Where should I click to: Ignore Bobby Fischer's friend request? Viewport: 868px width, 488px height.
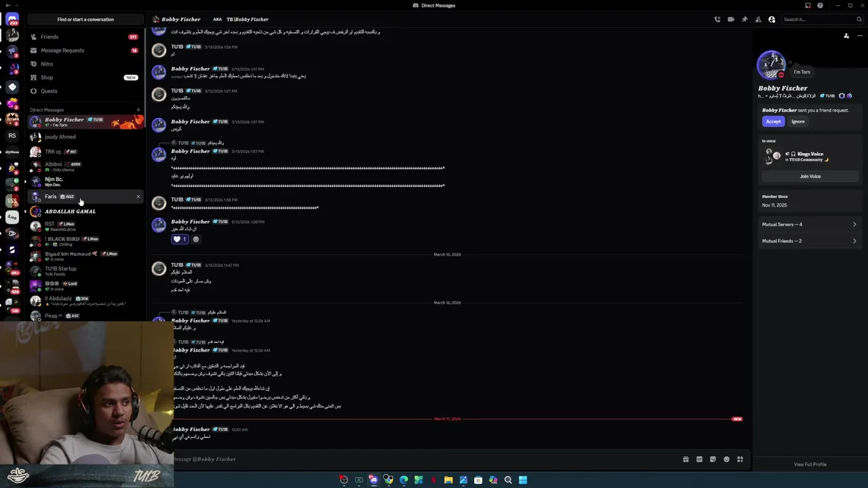point(797,121)
